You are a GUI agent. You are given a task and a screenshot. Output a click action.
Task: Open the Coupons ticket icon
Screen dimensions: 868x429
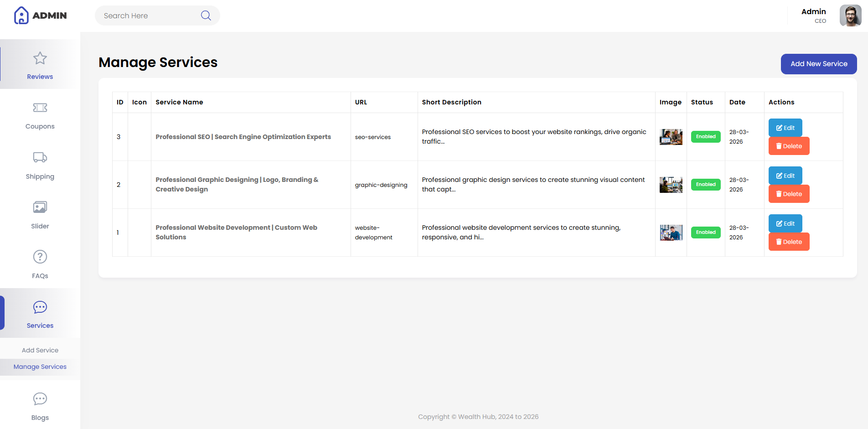pyautogui.click(x=40, y=108)
